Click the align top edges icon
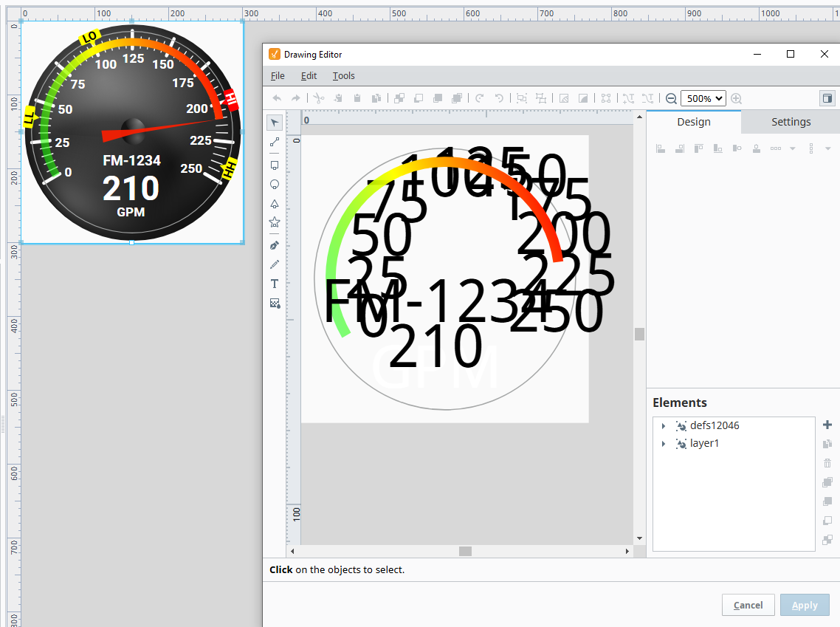Screen dimensions: 840x627 click(x=698, y=148)
